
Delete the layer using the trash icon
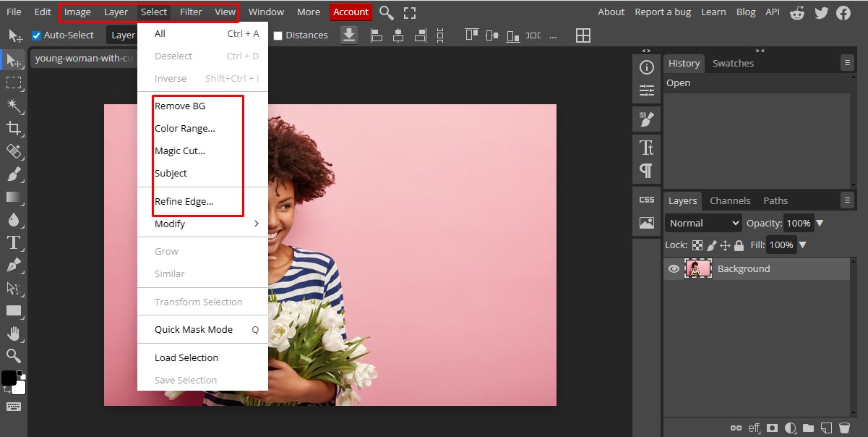(x=845, y=428)
